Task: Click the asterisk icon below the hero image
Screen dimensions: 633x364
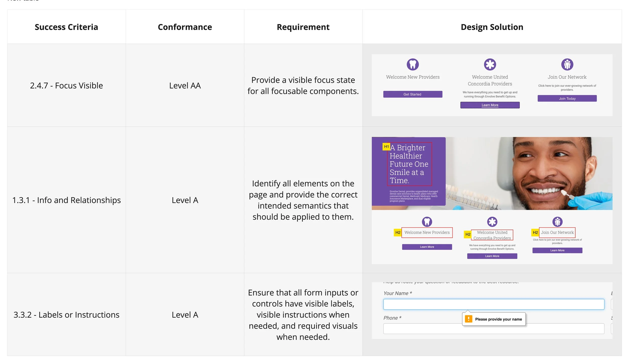Action: click(x=492, y=222)
